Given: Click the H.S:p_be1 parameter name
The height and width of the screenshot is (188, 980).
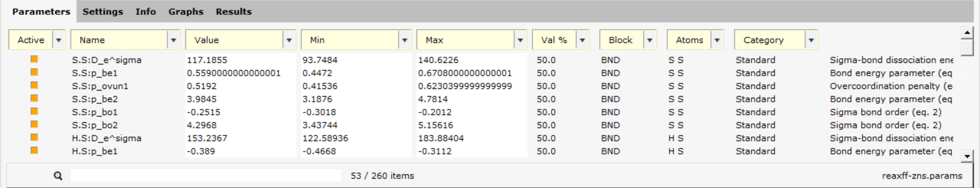Looking at the screenshot, I should coord(95,151).
